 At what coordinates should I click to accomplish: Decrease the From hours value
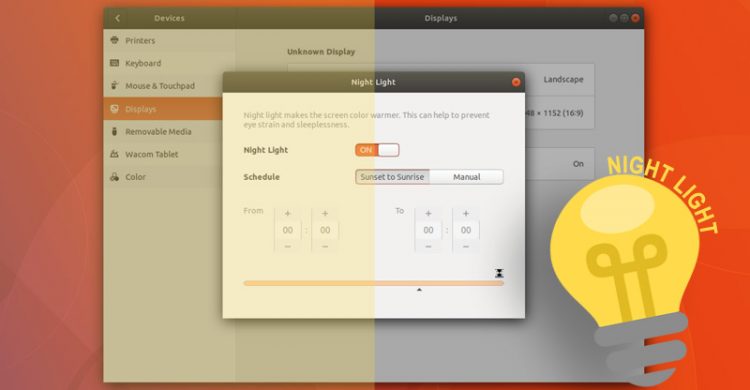point(287,246)
